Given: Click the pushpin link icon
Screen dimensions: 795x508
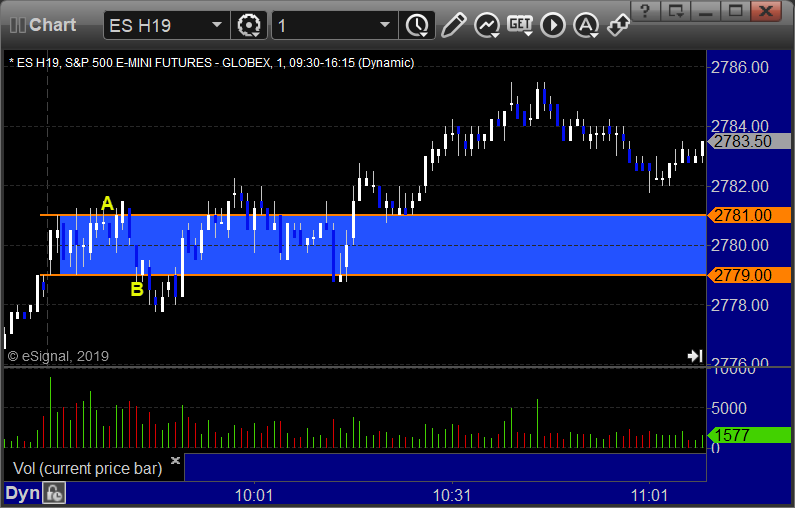Looking at the screenshot, I should click(619, 25).
